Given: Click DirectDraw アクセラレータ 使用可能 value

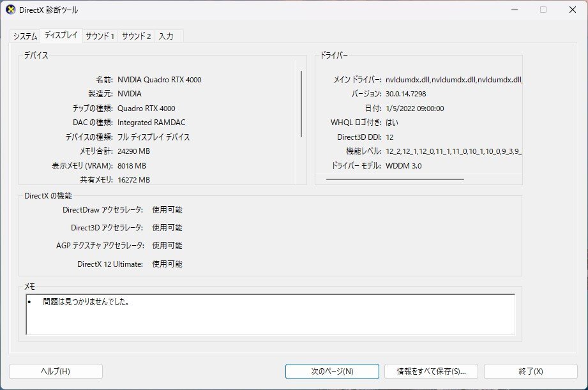Looking at the screenshot, I should tap(167, 210).
